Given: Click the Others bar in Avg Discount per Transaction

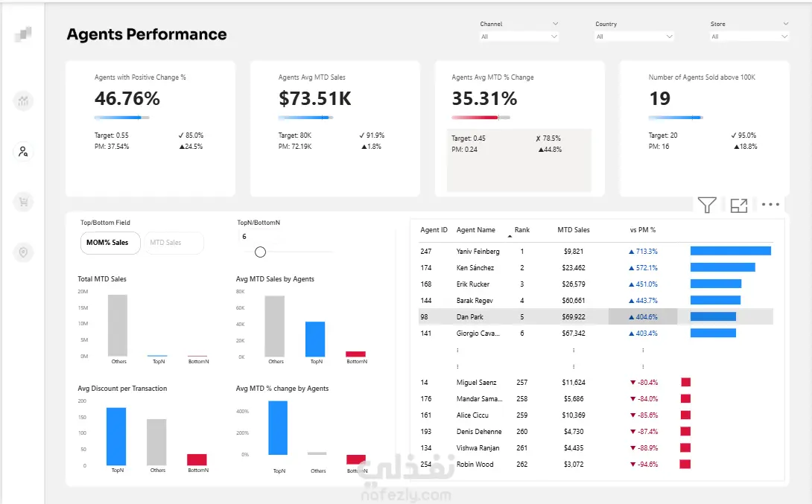Looking at the screenshot, I should pyautogui.click(x=156, y=442).
